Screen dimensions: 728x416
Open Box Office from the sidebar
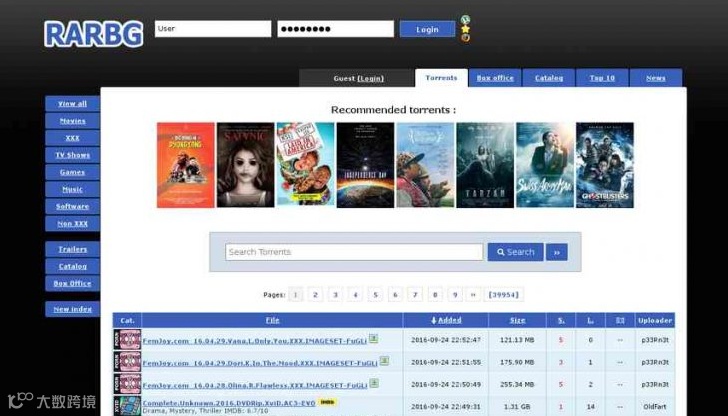(x=72, y=283)
